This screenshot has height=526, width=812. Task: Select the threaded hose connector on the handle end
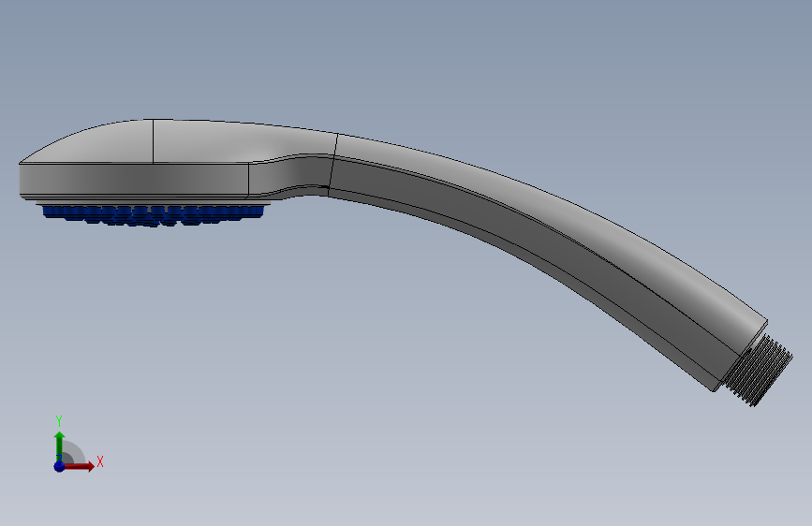pos(758,370)
